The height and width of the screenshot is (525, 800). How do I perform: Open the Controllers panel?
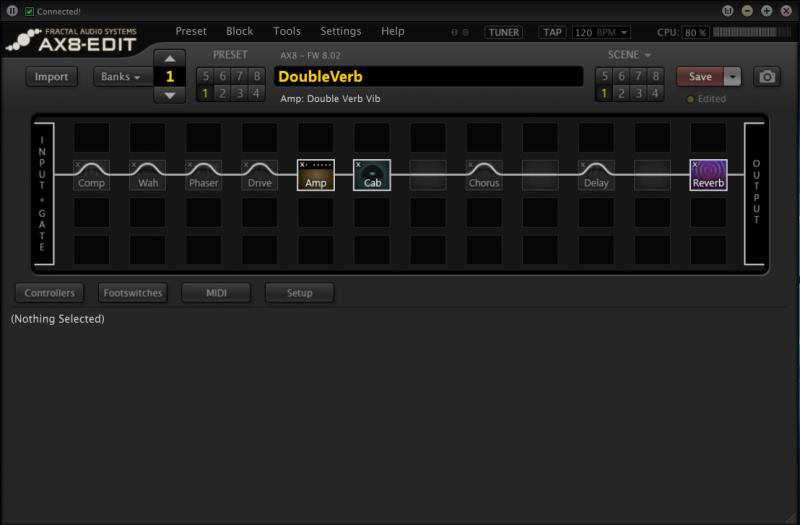pos(49,293)
